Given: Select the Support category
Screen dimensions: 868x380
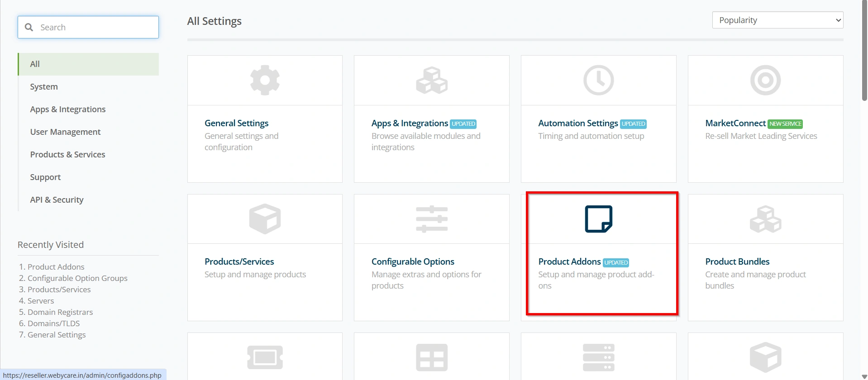Looking at the screenshot, I should (45, 177).
